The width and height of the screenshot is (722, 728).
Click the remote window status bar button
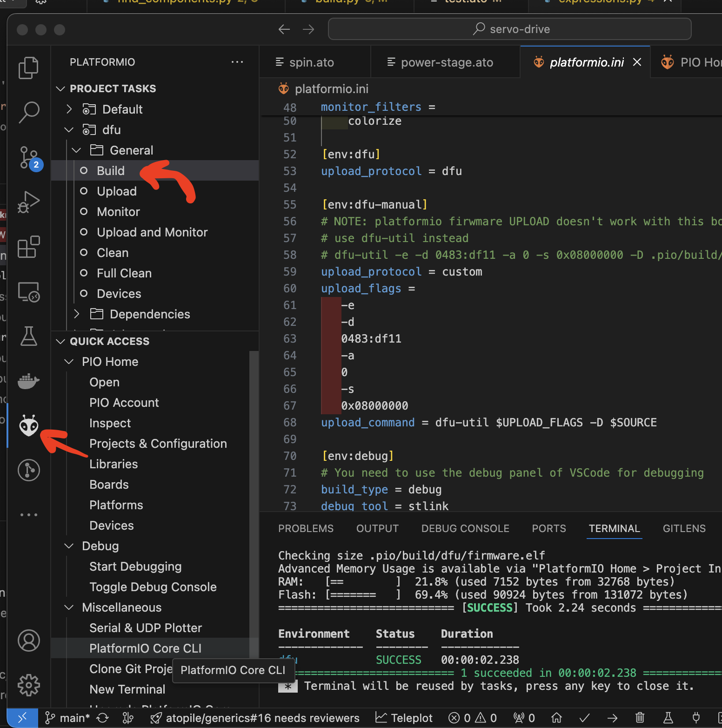(x=22, y=718)
